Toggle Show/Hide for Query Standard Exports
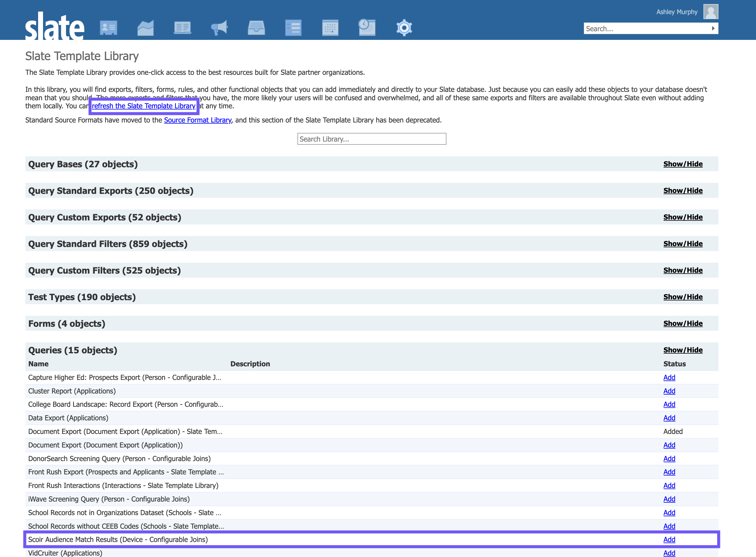The width and height of the screenshot is (756, 557). pyautogui.click(x=683, y=190)
